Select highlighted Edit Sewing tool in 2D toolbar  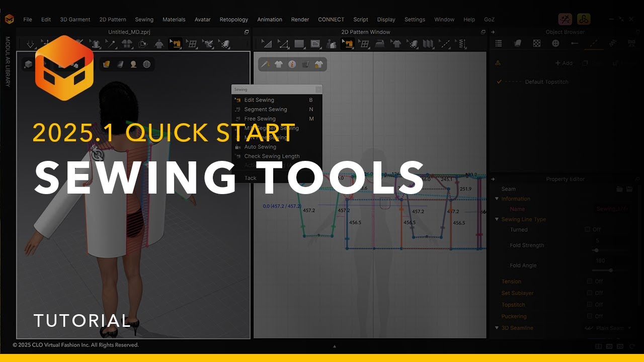[348, 44]
